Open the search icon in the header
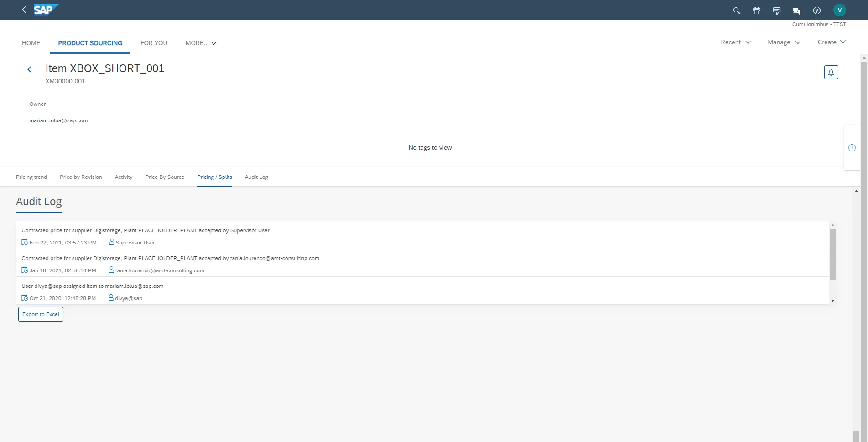The image size is (868, 442). point(737,10)
